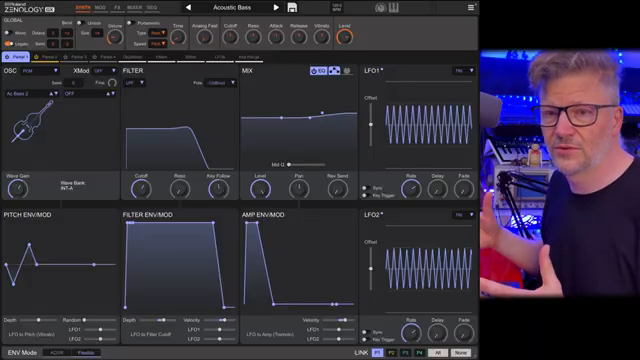Screen dimensions: 640x360
Task: Click the MIX Level knob
Action: pyautogui.click(x=260, y=189)
